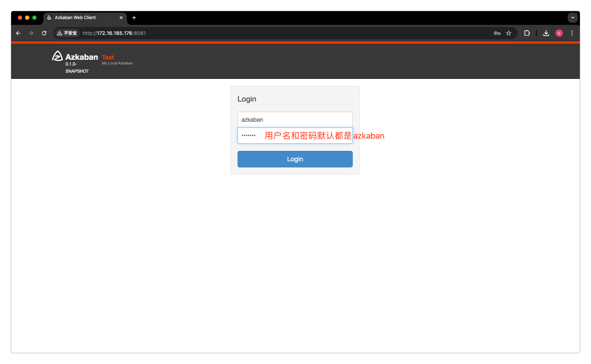Open a new browser tab
Viewport: 591px width, 364px height.
134,18
